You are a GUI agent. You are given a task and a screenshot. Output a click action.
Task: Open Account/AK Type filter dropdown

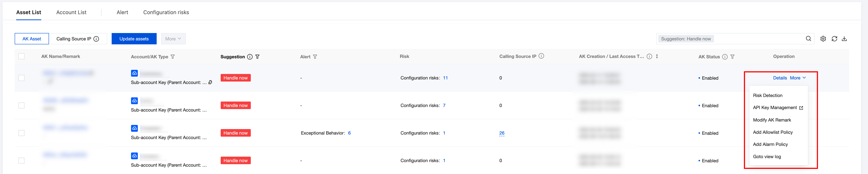coord(173,57)
